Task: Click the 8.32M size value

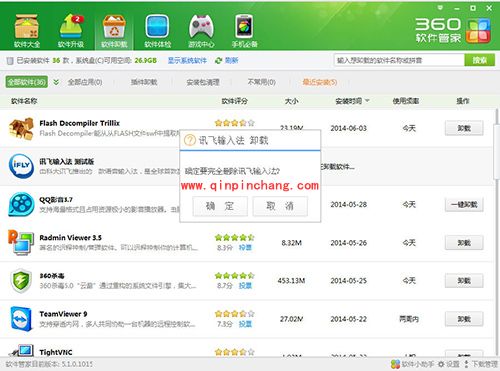Action: (x=291, y=243)
